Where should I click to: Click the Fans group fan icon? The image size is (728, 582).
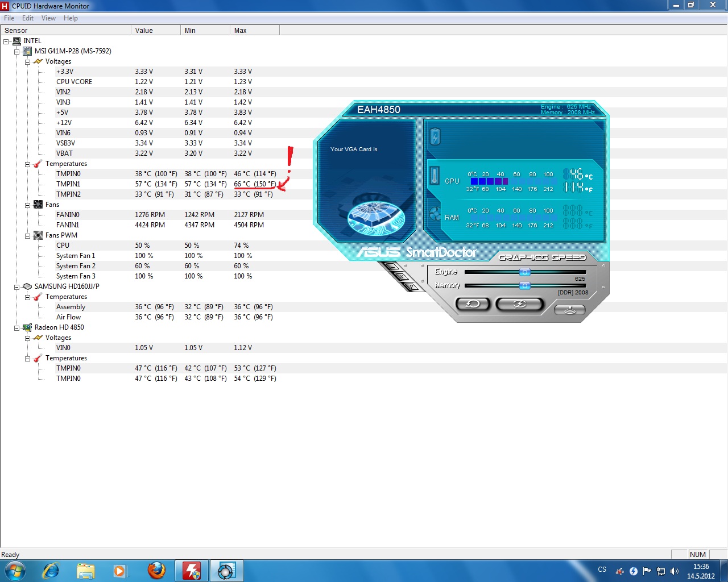coord(38,205)
